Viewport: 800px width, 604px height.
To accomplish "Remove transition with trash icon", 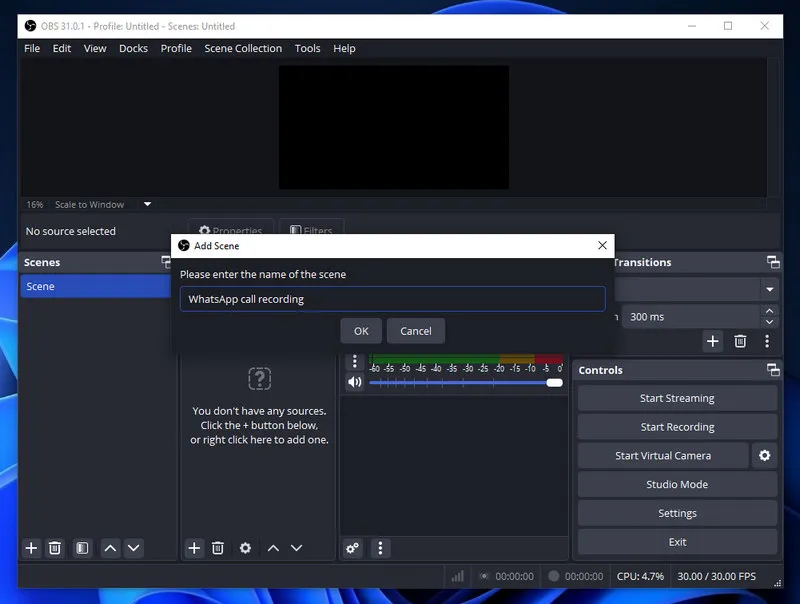I will coord(740,341).
